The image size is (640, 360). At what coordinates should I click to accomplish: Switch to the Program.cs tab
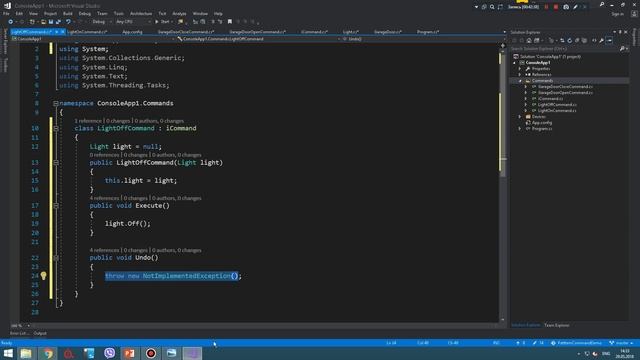[x=427, y=32]
